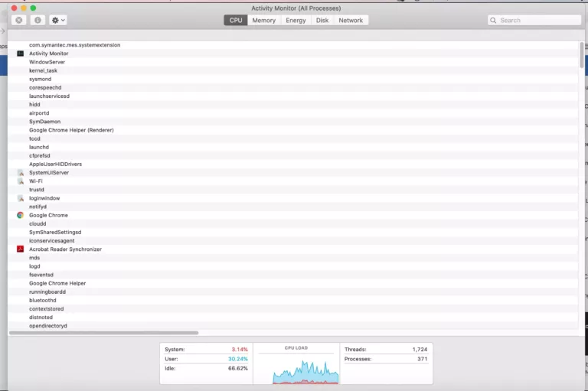Select the bluetoothd process
Image resolution: width=588 pixels, height=391 pixels.
43,300
